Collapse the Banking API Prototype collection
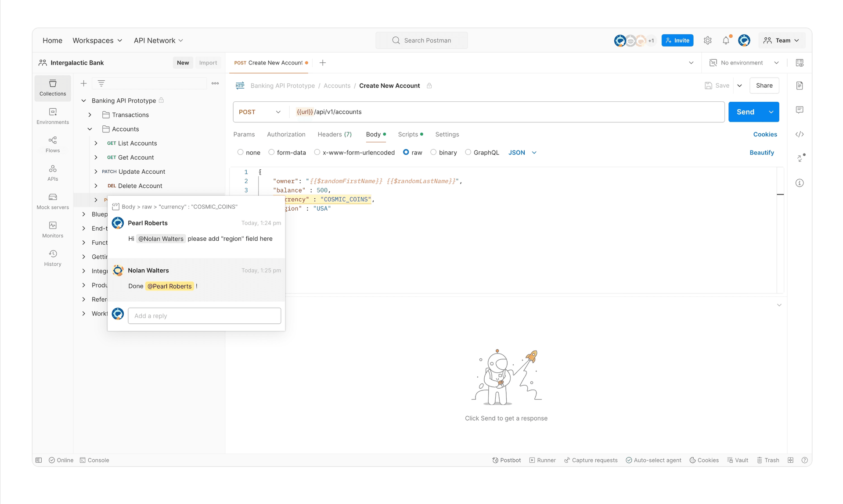This screenshot has height=504, width=843. coord(83,100)
